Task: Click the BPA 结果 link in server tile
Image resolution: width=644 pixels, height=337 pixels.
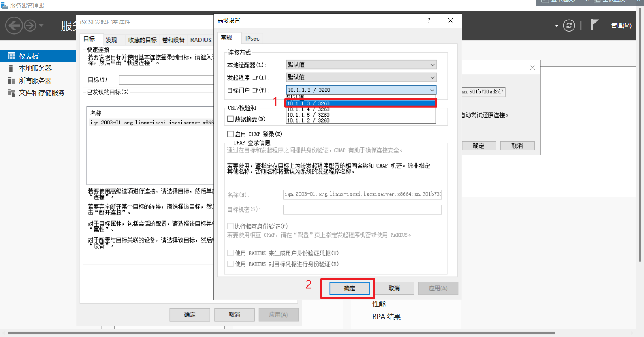Action: 387,317
